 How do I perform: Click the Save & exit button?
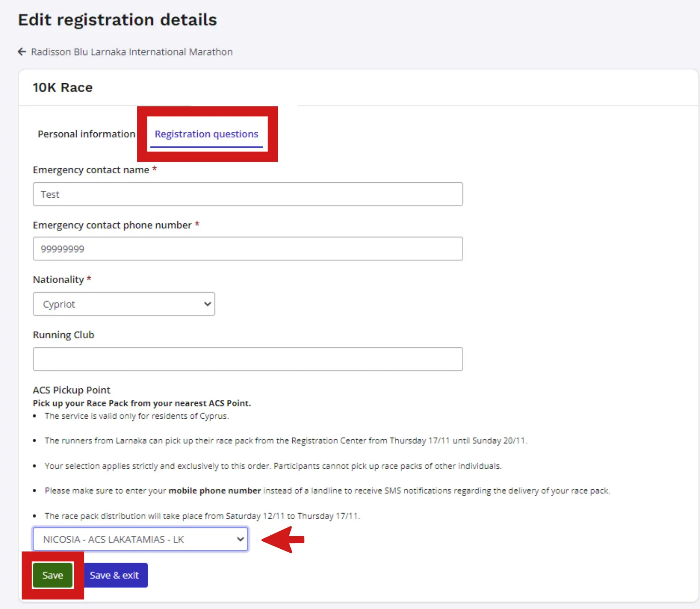tap(114, 575)
